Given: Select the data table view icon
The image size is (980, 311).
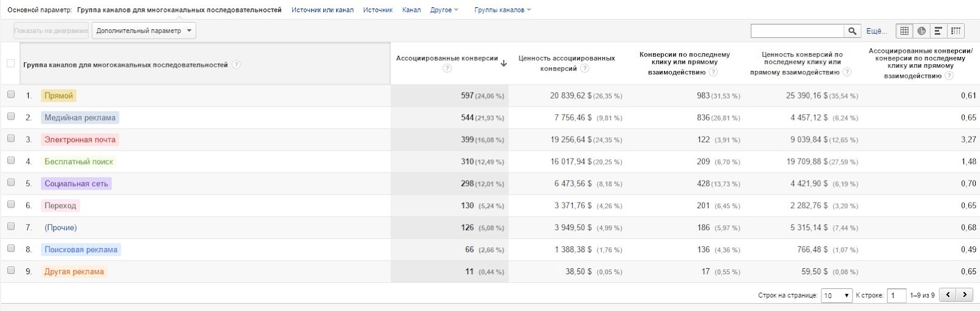Looking at the screenshot, I should click(904, 31).
